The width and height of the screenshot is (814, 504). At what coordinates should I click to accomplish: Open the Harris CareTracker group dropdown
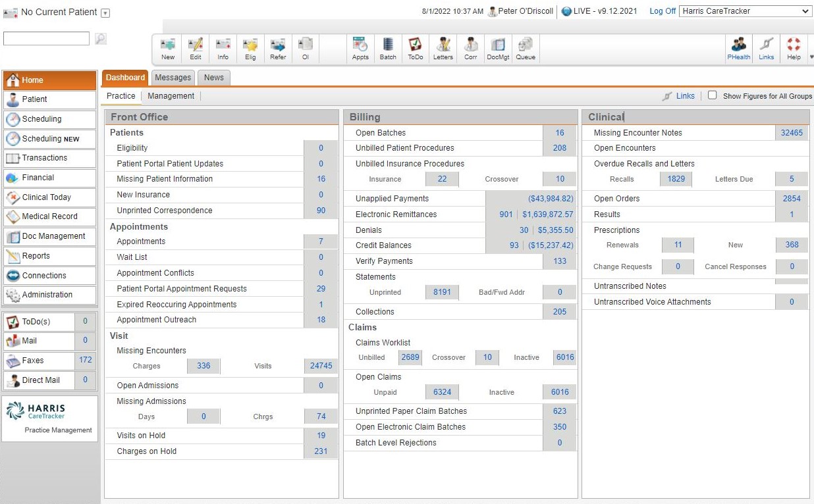pyautogui.click(x=746, y=11)
